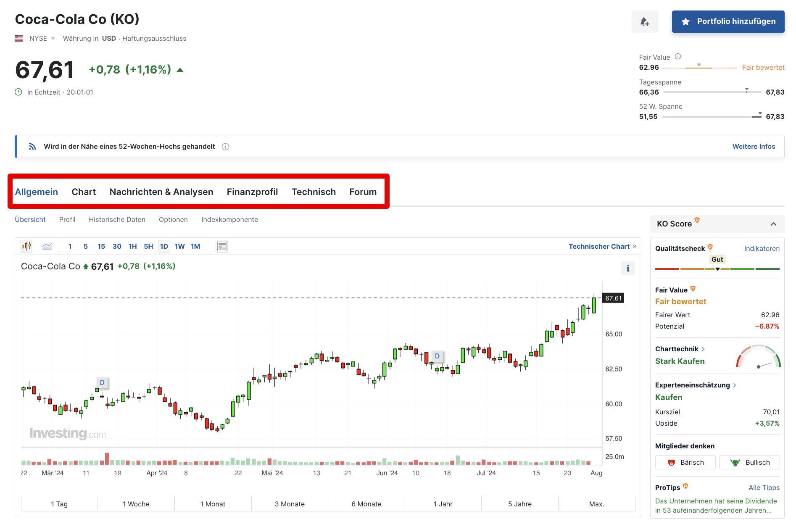
Task: Click info icon beside 52-Wochen-Hochs notice
Action: coord(226,147)
